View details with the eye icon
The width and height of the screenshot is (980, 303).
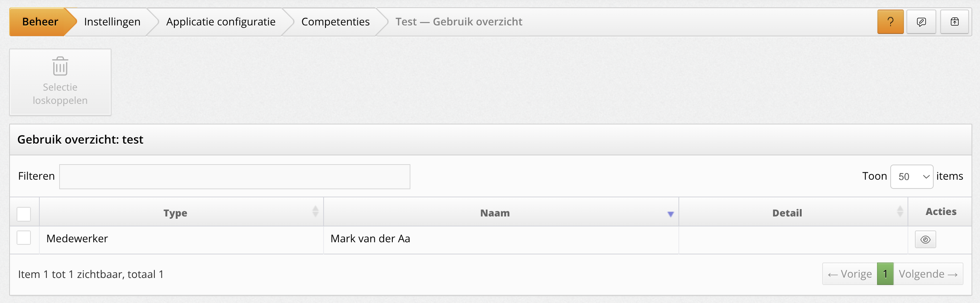click(925, 240)
